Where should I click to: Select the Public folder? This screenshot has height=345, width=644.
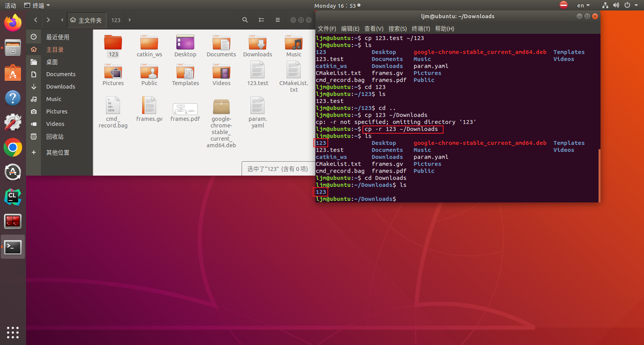(149, 75)
